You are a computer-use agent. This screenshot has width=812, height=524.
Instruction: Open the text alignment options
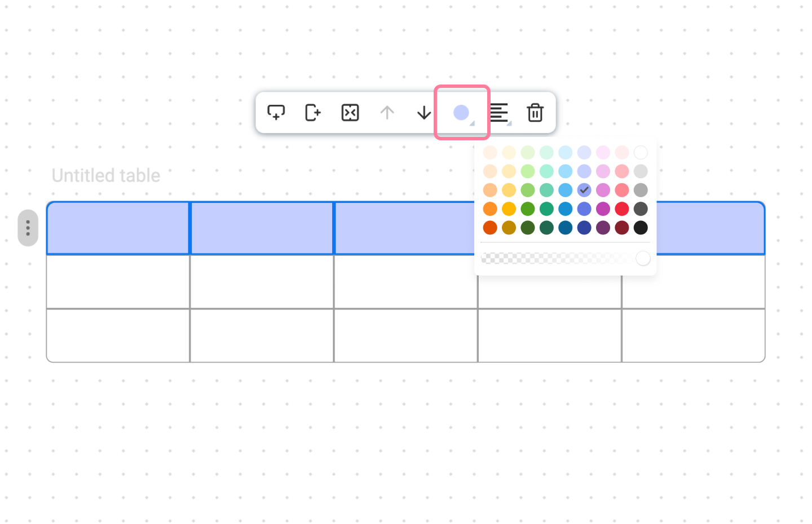tap(500, 113)
